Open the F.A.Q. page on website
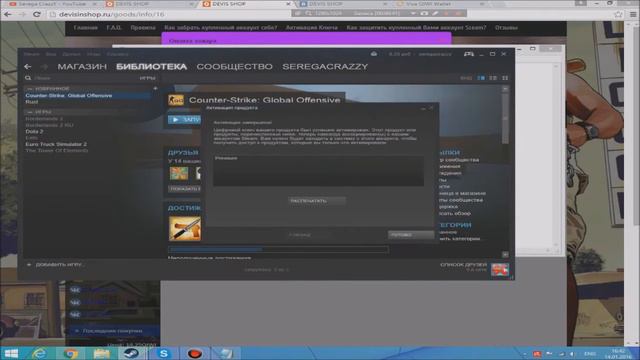640x360 pixels. pyautogui.click(x=114, y=28)
